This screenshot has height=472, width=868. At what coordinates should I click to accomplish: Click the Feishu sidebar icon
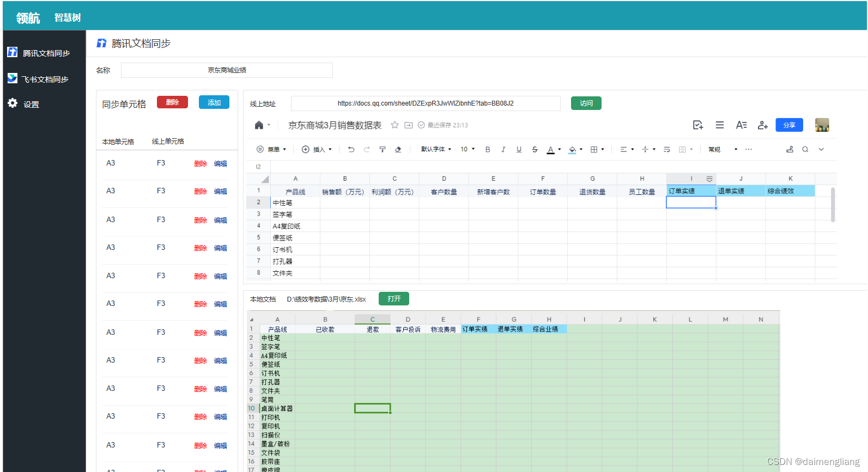point(12,78)
